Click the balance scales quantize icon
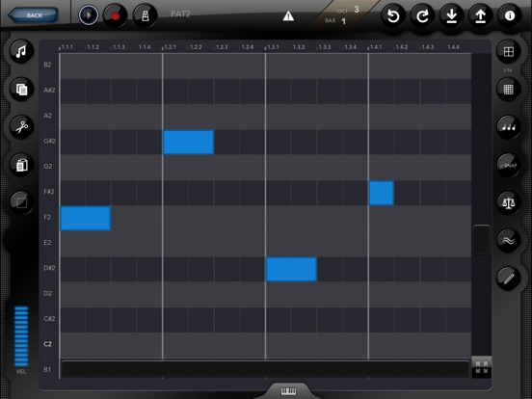This screenshot has width=532, height=399. (x=508, y=203)
